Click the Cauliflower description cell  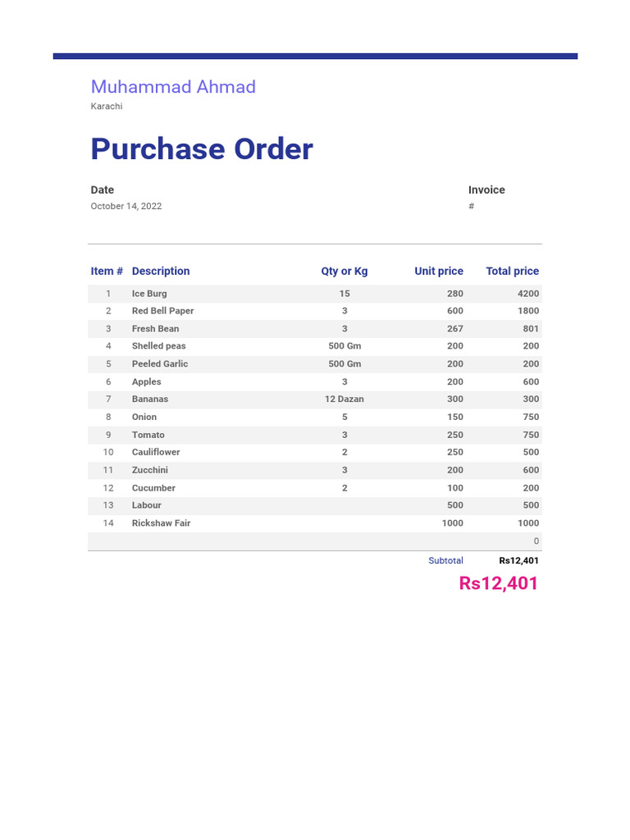pyautogui.click(x=156, y=452)
